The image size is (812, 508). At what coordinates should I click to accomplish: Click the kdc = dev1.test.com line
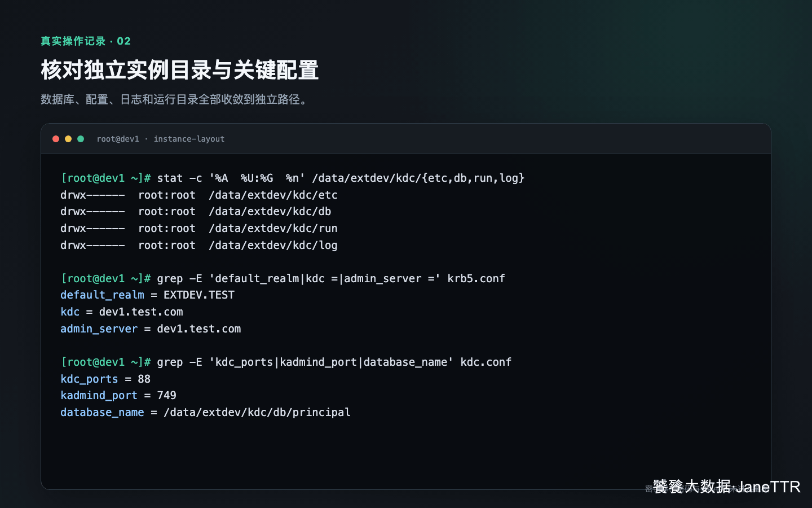(x=122, y=312)
